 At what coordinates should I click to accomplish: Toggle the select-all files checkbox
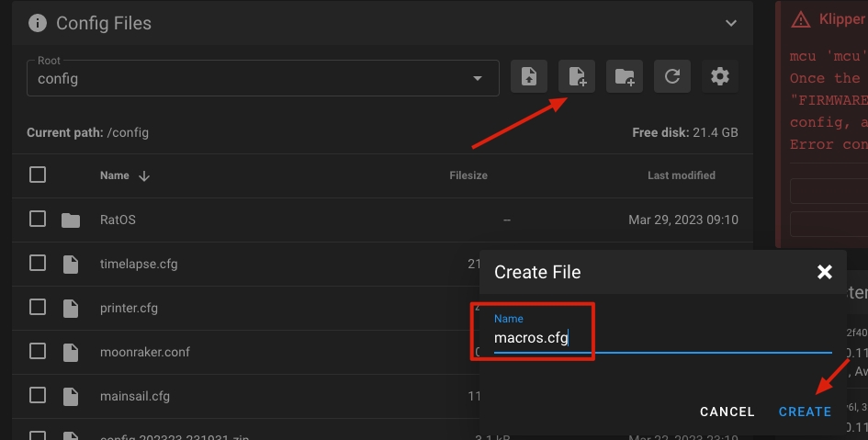[38, 175]
